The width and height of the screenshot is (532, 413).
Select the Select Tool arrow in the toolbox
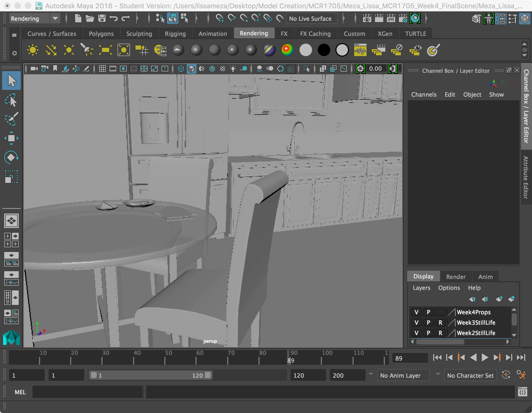(11, 81)
